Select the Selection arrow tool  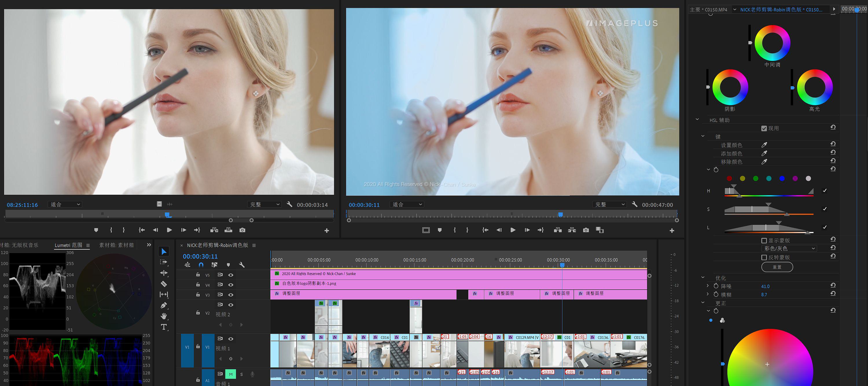(164, 251)
